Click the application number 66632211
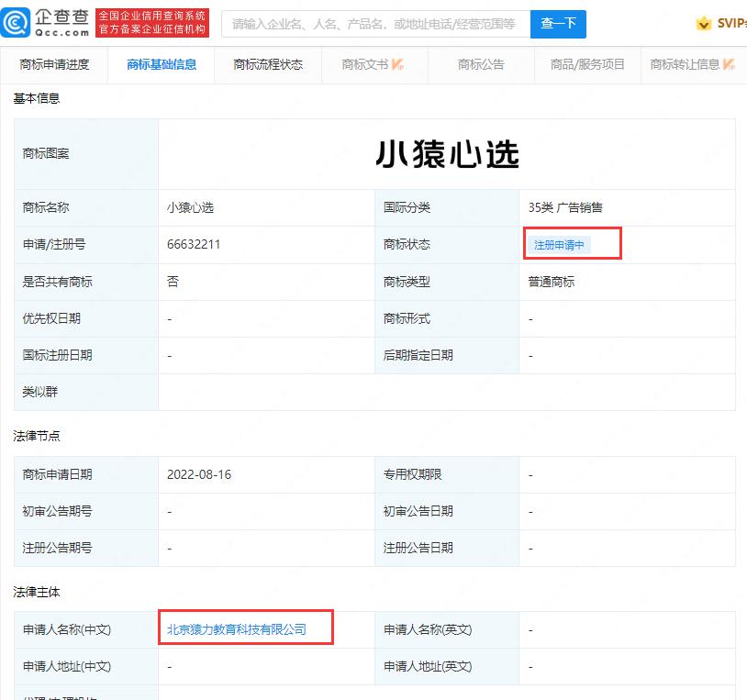Viewport: 747px width, 700px height. pos(194,244)
